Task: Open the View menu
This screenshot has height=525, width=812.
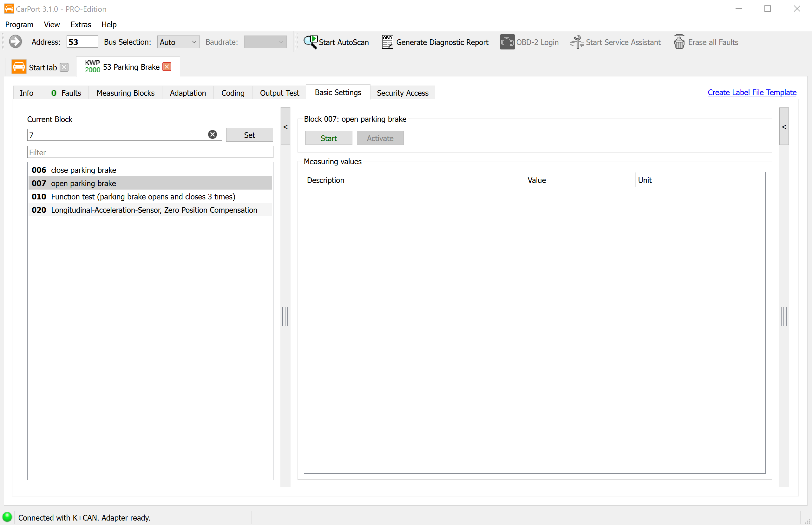Action: point(52,24)
